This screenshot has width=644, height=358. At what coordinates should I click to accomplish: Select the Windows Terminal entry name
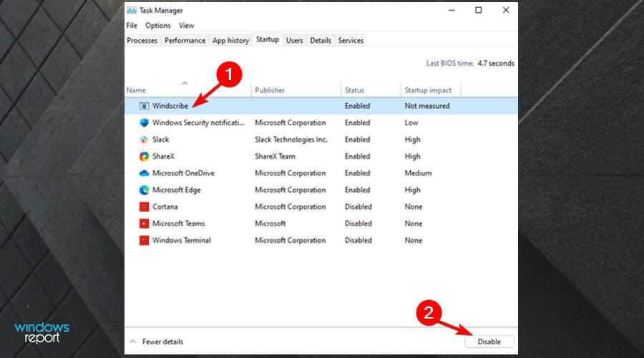coord(182,241)
